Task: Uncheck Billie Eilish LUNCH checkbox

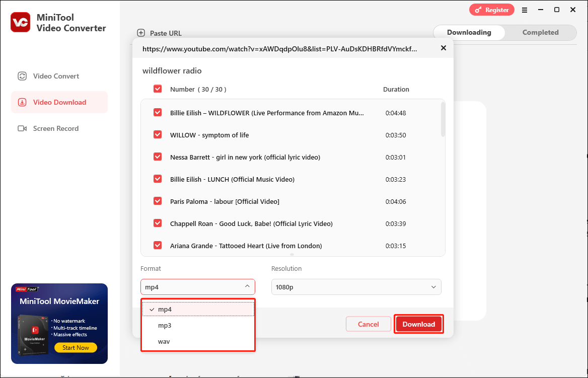Action: [158, 179]
